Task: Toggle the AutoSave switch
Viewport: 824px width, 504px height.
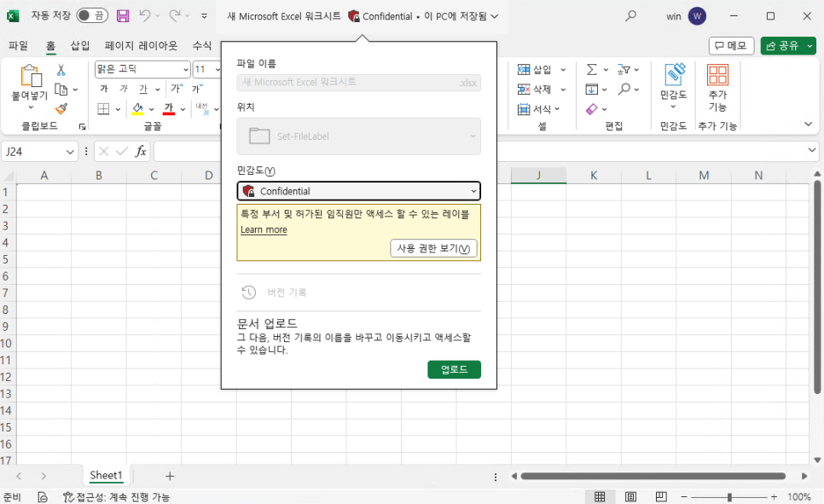Action: click(x=92, y=15)
